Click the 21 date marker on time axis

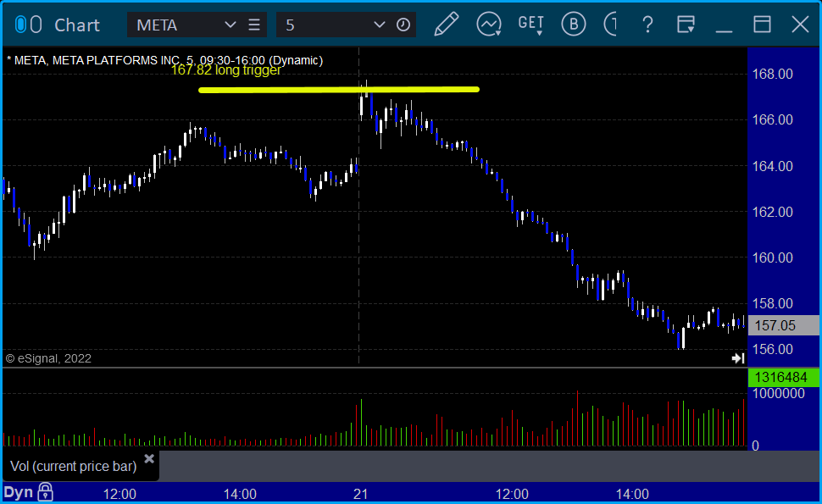pos(360,494)
